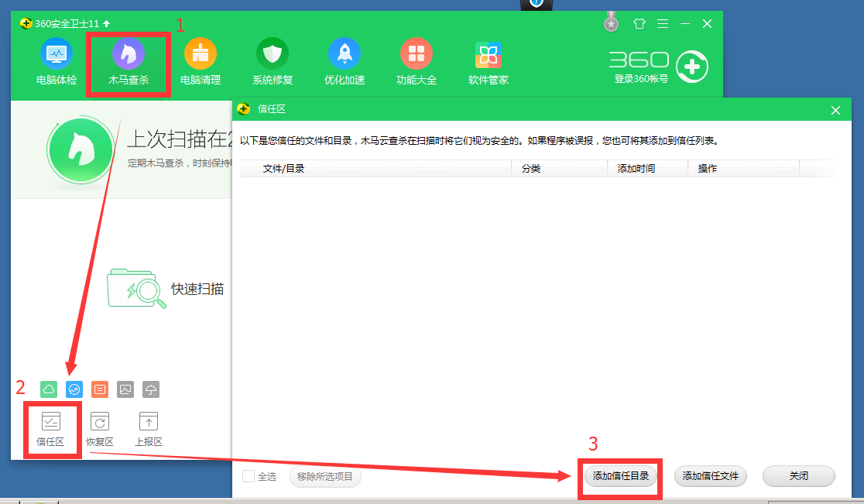Screen dimensions: 864x504
Task: Select the 木马查杀 horse icon tab
Action: 129,61
